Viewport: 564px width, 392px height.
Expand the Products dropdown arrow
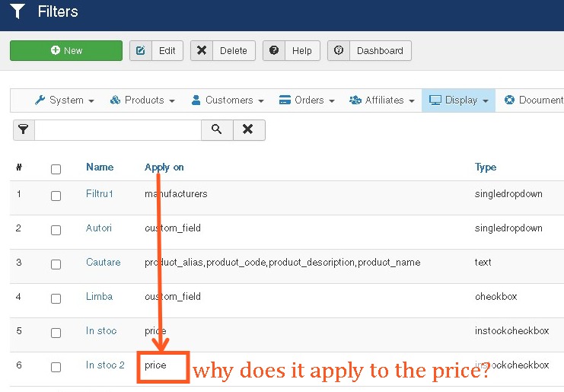click(172, 101)
